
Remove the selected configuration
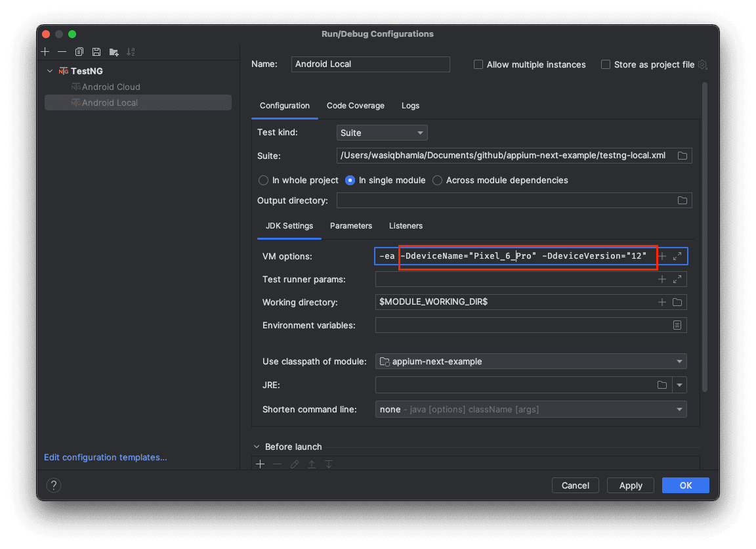(x=62, y=52)
